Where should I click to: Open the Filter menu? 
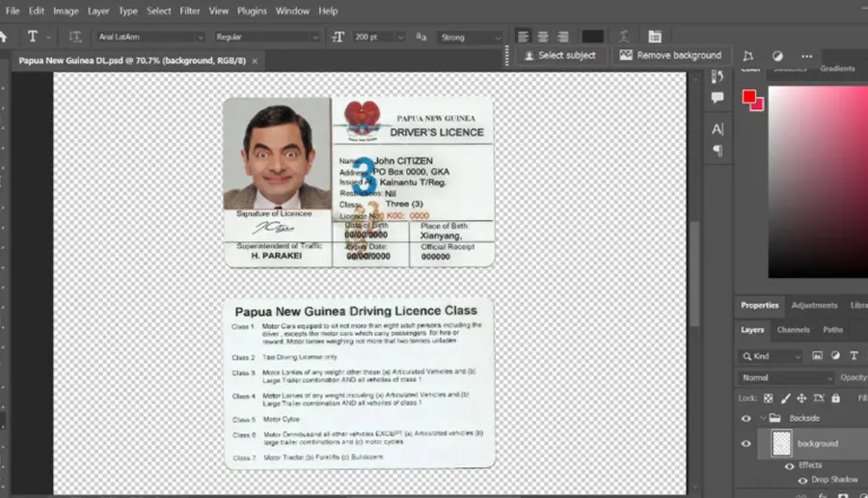189,11
